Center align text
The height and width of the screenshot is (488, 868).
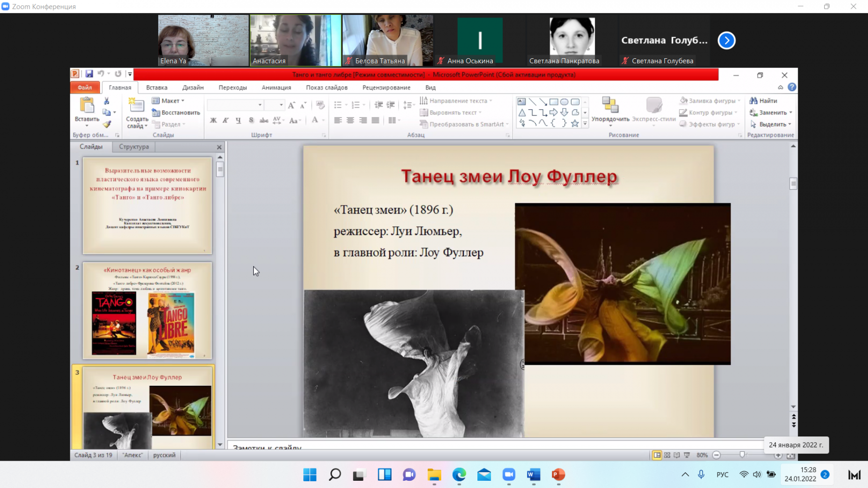click(351, 120)
